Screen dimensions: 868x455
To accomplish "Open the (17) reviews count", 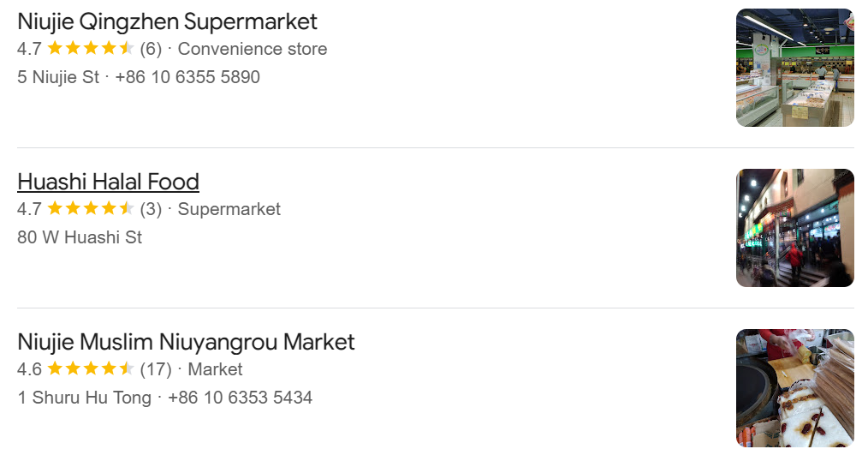I will tap(156, 369).
